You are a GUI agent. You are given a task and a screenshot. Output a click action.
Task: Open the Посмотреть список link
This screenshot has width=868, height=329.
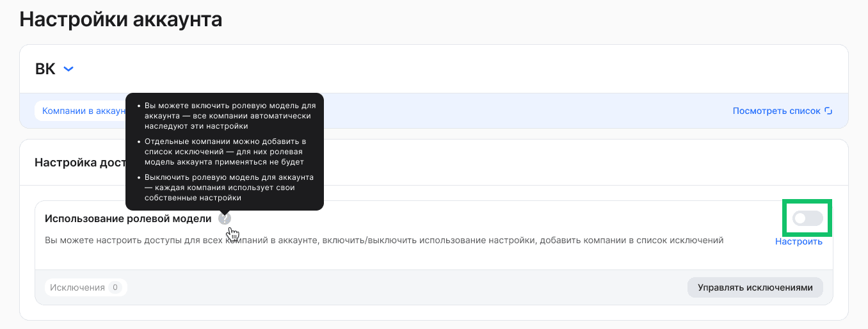776,111
